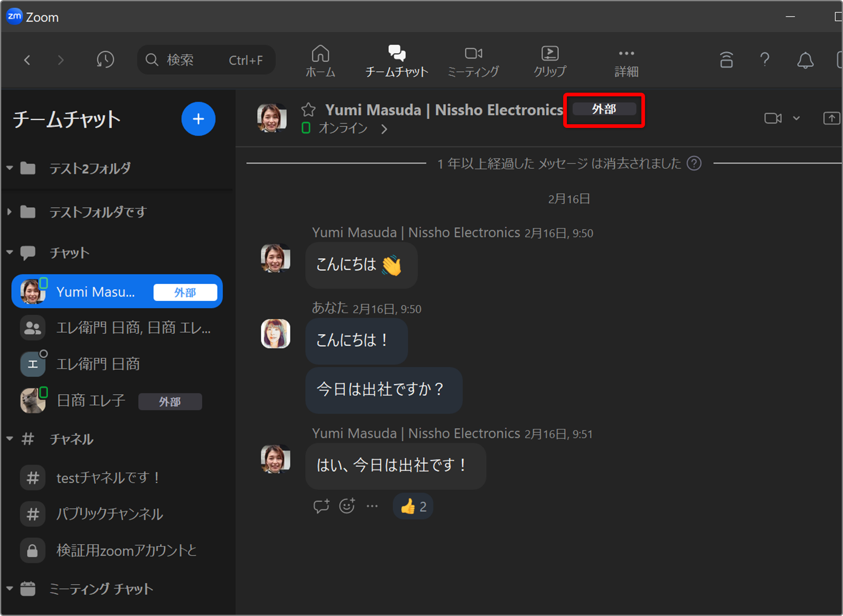
Task: Open the private channel 検証用zoomアカウントと
Action: pos(117,550)
